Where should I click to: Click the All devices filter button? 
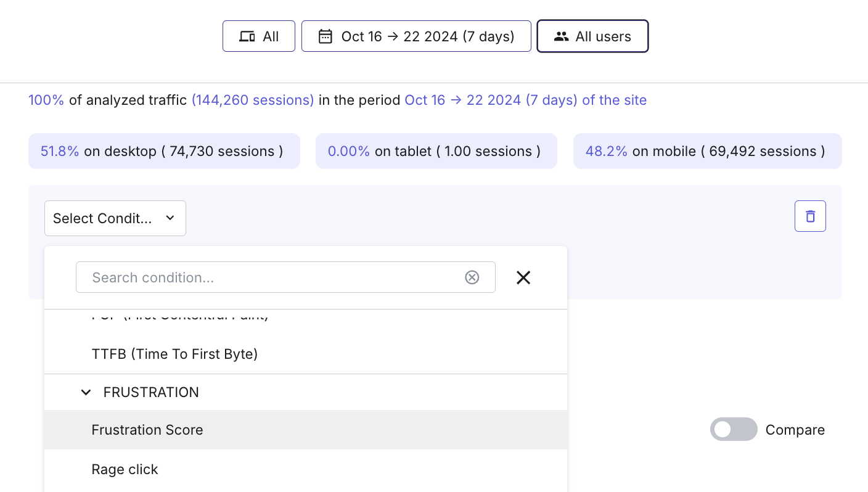coord(259,36)
